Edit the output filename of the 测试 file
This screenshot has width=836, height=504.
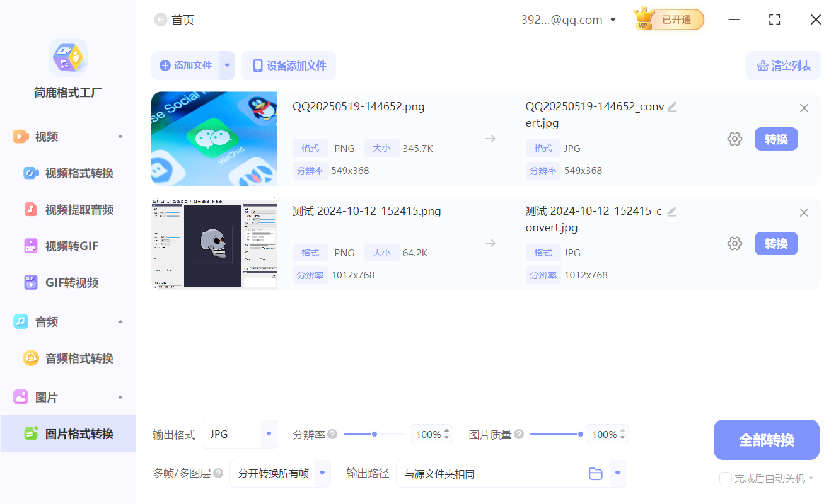(x=672, y=212)
